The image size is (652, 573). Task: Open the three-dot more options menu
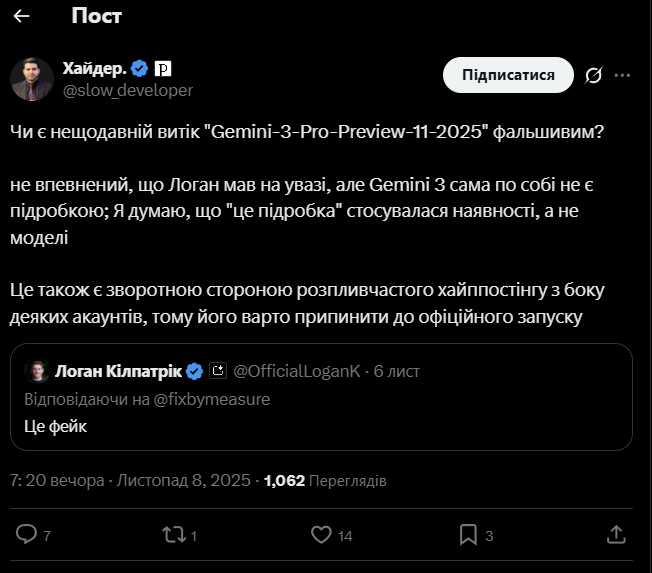coord(622,75)
